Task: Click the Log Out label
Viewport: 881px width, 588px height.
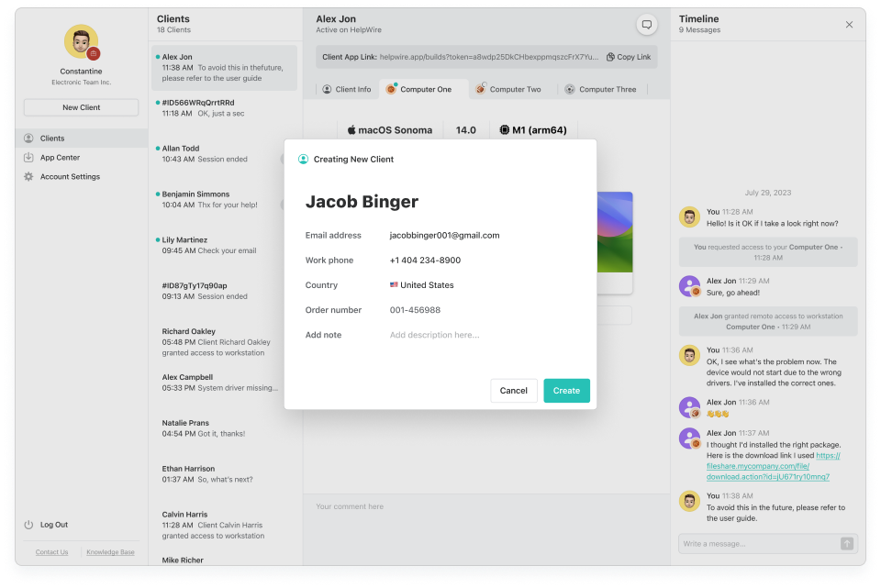Action: point(54,525)
